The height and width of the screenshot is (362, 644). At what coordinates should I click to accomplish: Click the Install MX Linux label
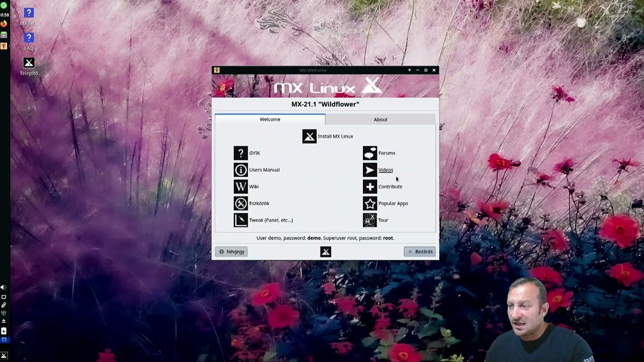point(336,136)
